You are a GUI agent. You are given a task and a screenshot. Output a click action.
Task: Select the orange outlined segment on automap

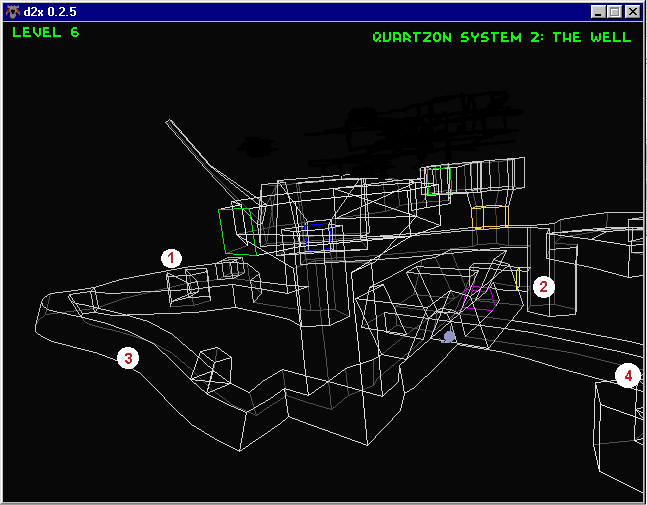click(490, 217)
